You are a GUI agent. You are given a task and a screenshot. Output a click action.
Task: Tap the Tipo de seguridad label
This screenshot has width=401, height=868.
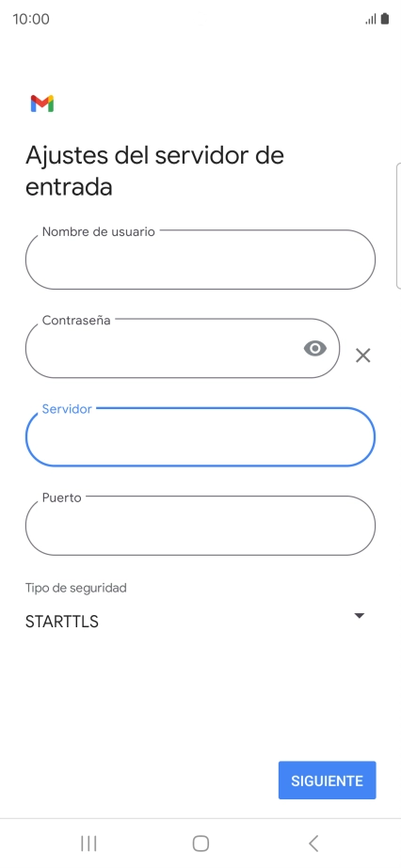pyautogui.click(x=76, y=588)
